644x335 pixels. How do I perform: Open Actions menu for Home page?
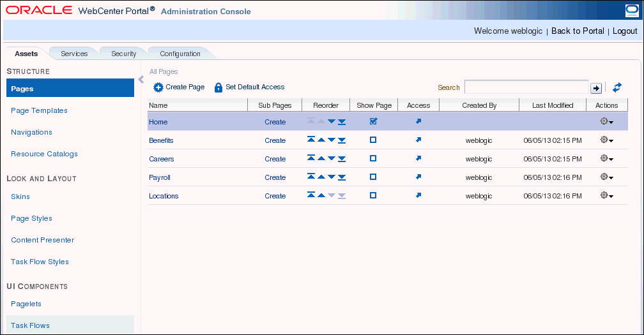click(607, 121)
